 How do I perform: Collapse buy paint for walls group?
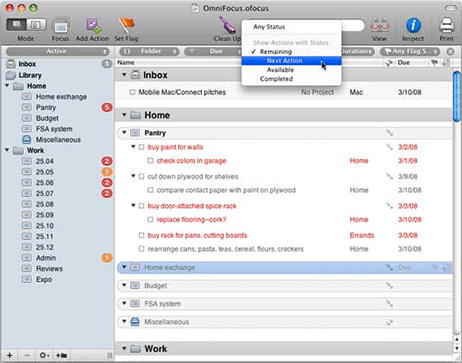click(133, 147)
